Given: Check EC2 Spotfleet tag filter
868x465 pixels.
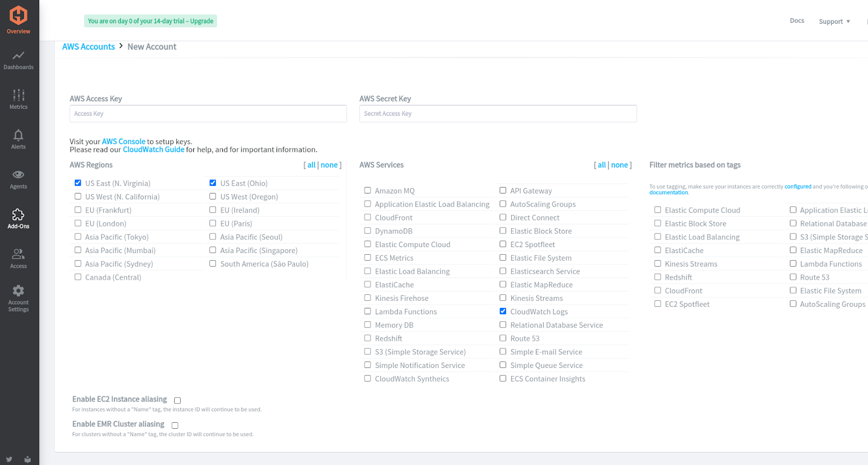Looking at the screenshot, I should pyautogui.click(x=658, y=303).
